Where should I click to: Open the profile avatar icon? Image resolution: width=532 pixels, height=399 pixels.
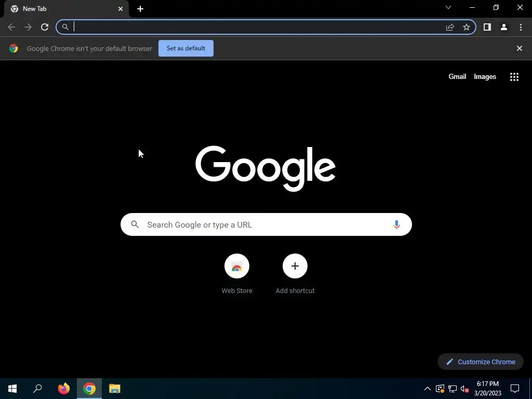(504, 27)
